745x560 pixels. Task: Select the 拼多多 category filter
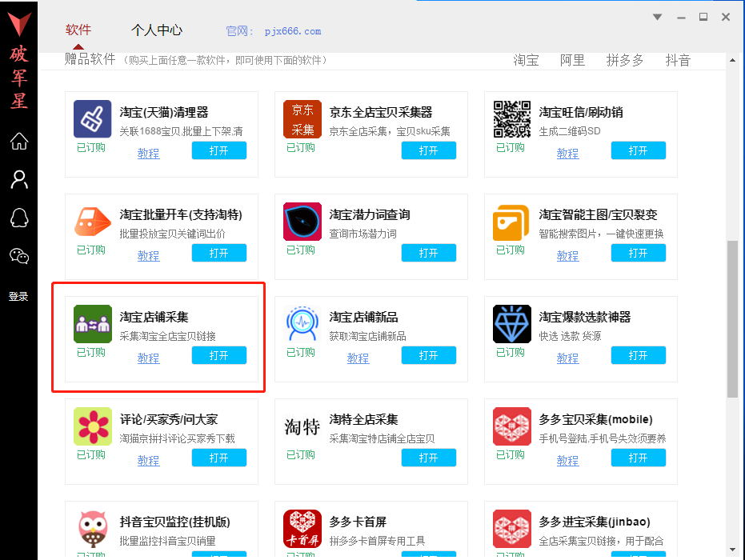[x=625, y=60]
